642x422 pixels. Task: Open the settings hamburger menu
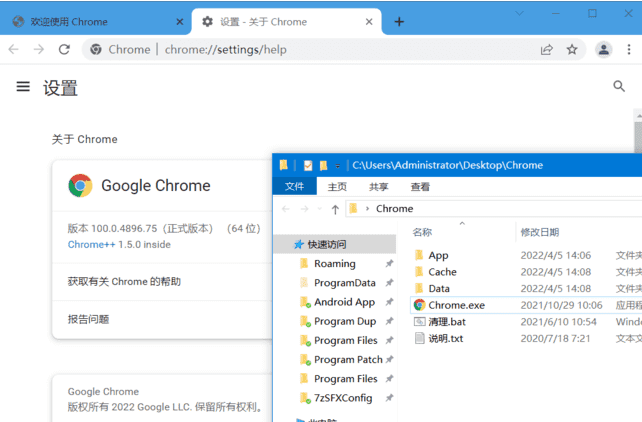(23, 86)
